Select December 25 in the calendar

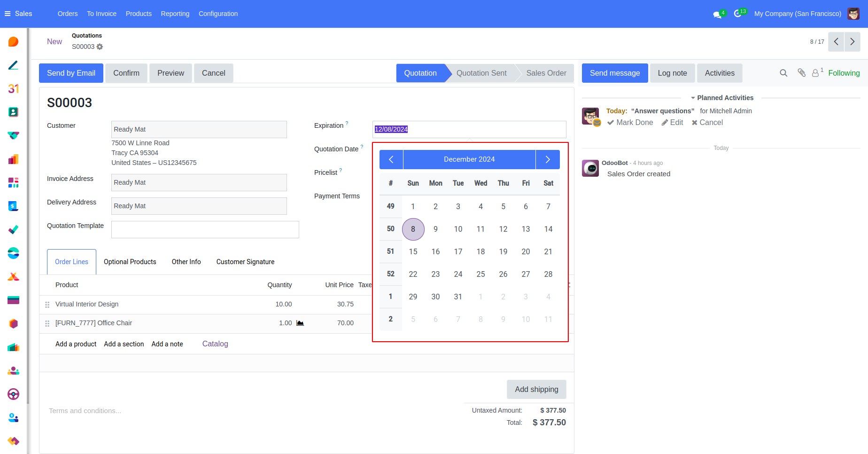(480, 274)
